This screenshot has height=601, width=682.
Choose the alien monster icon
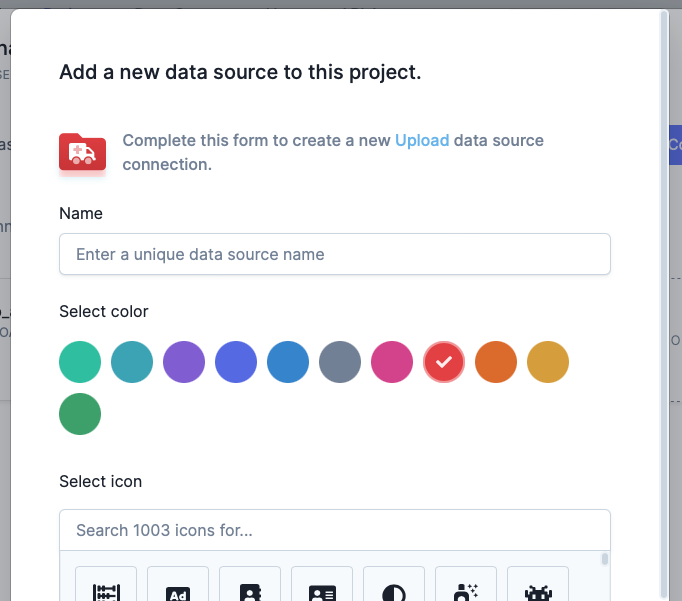click(x=538, y=585)
